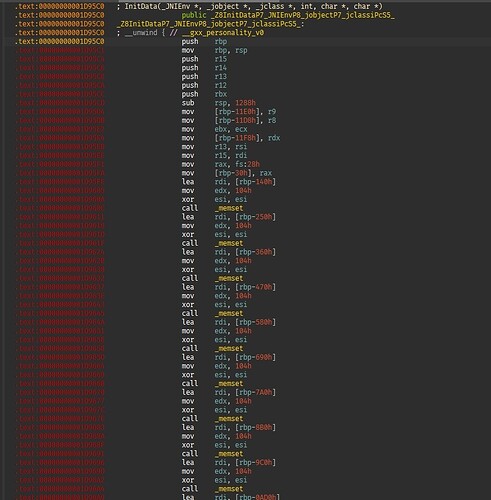
Task: Select 'lea rdi, [rbp-140h]' line
Action: pyautogui.click(x=229, y=182)
